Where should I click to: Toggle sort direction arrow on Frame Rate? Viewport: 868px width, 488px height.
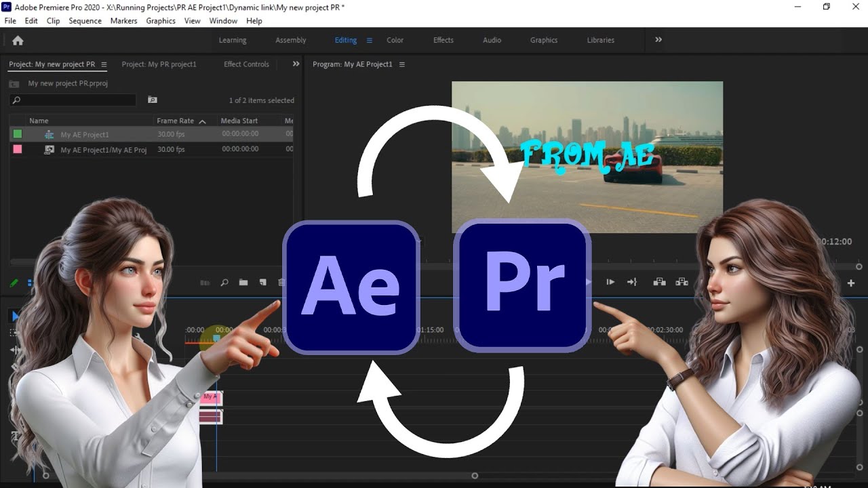point(202,121)
